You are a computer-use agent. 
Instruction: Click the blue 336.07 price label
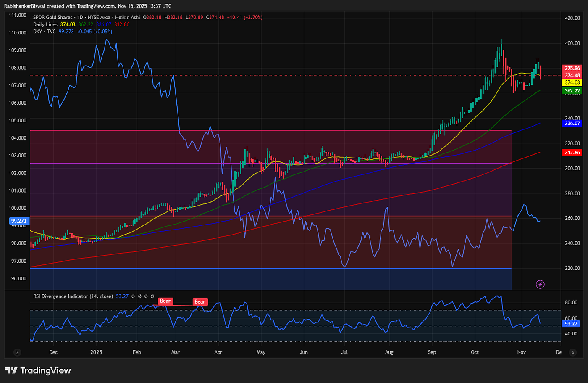tap(572, 123)
